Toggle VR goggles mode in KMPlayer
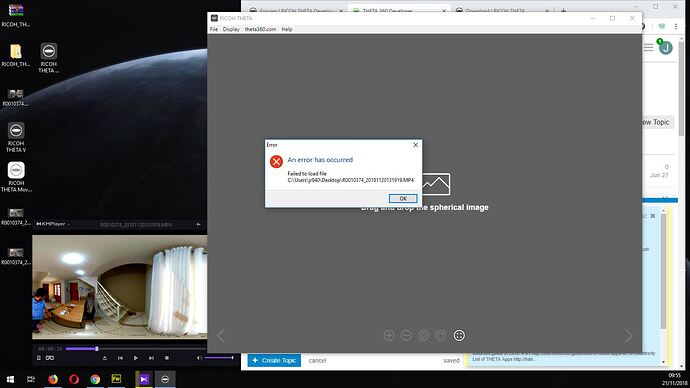The height and width of the screenshot is (388, 690). click(50, 358)
